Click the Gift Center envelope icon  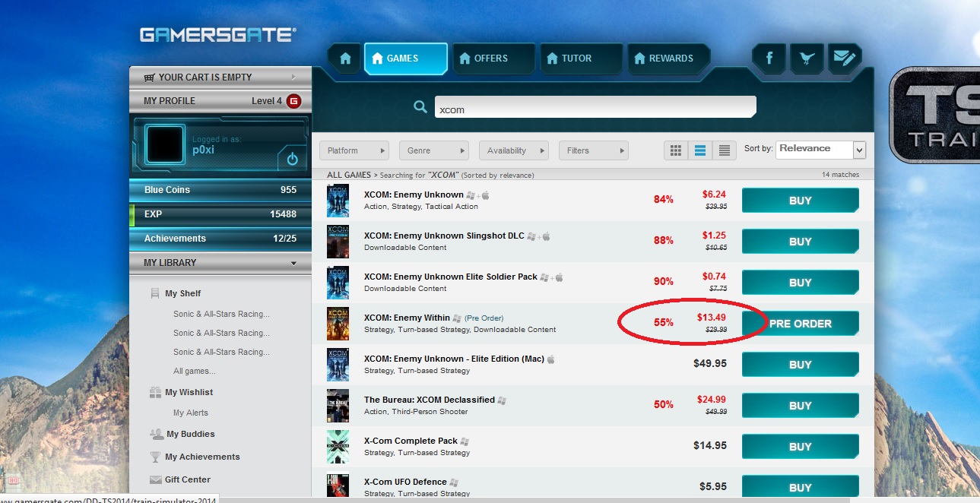(x=155, y=479)
